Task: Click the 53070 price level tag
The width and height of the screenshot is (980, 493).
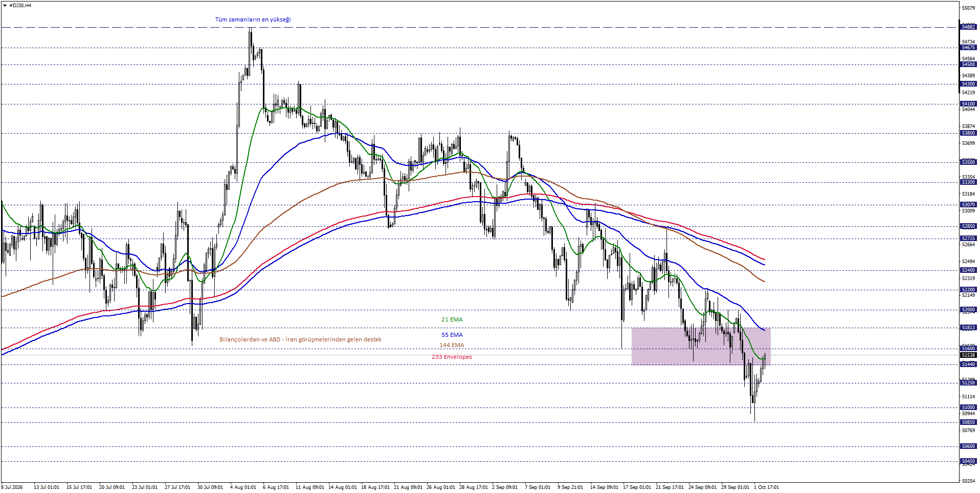Action: pos(968,205)
